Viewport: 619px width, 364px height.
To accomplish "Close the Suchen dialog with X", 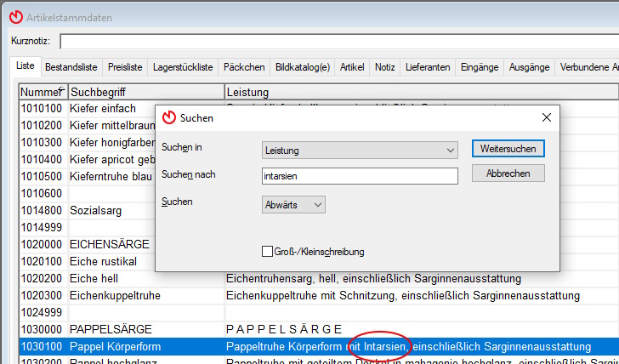I will [547, 117].
